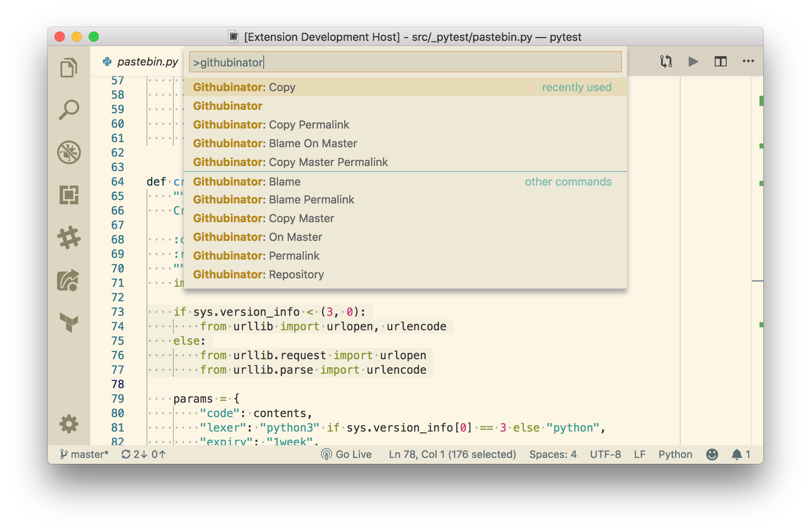
Task: Click the editor vertical scrollbar overview ruler
Action: 758,260
